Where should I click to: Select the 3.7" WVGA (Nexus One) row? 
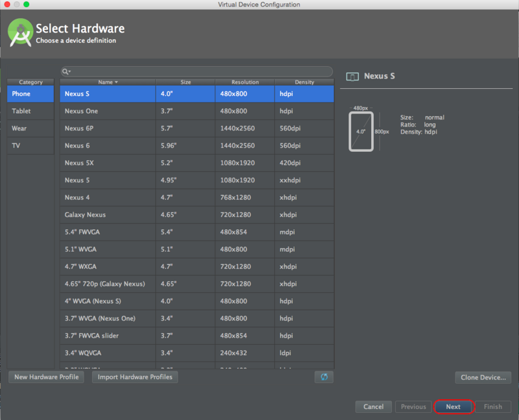[197, 318]
